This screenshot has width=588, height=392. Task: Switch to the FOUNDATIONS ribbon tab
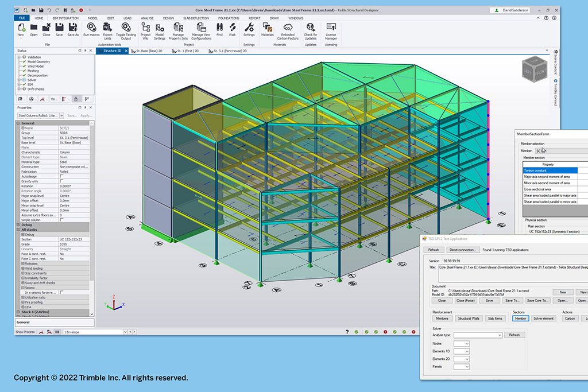[229, 18]
